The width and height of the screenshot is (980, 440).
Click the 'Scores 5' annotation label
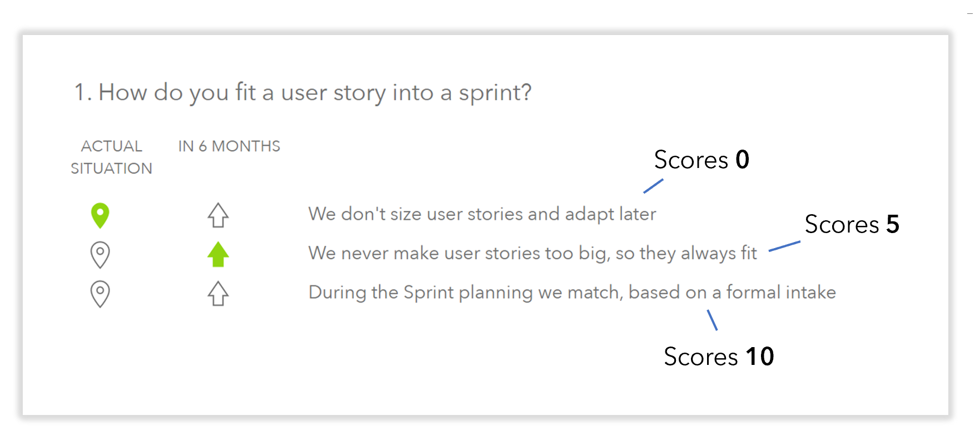point(851,225)
